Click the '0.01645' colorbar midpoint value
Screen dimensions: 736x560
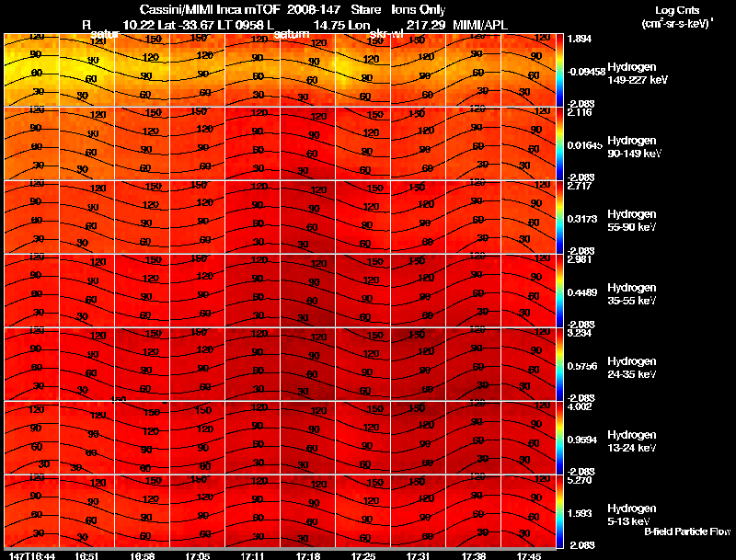pos(585,145)
